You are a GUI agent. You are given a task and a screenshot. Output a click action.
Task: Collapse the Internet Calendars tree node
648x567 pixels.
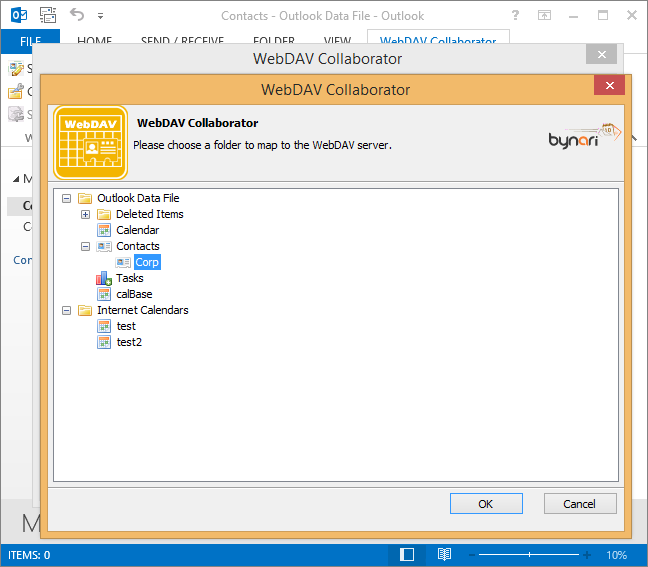tap(67, 310)
